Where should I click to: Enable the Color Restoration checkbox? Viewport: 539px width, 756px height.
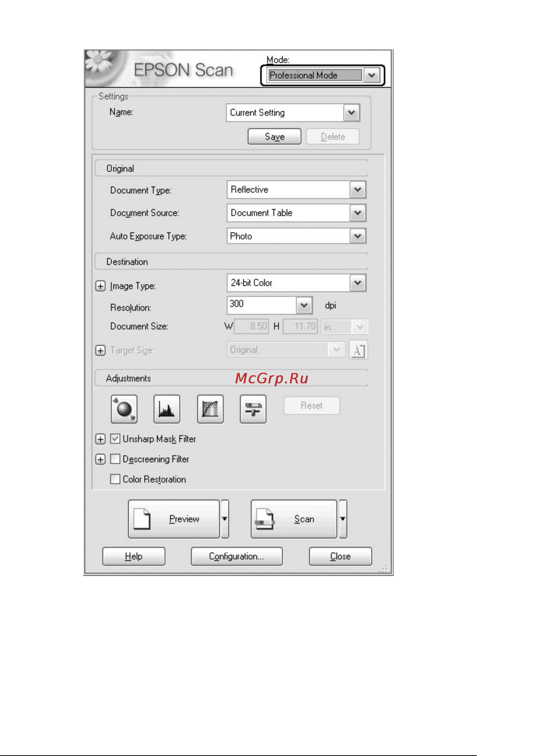(x=115, y=479)
